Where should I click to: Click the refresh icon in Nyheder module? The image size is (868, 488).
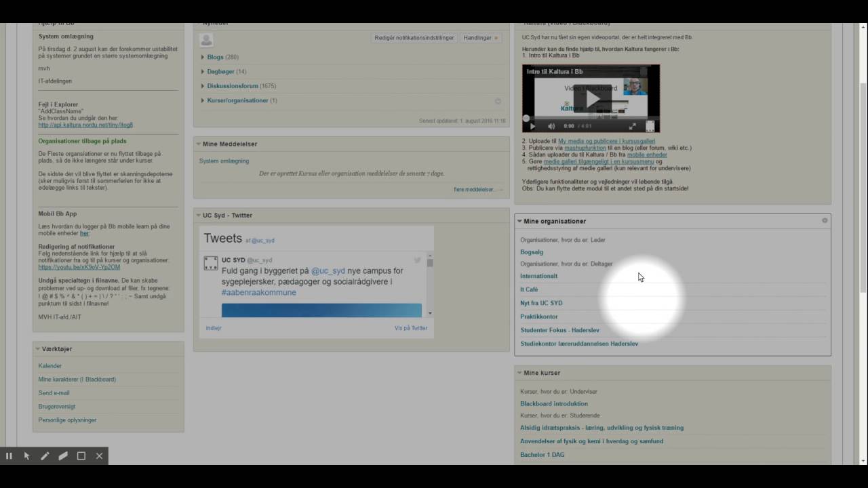498,101
